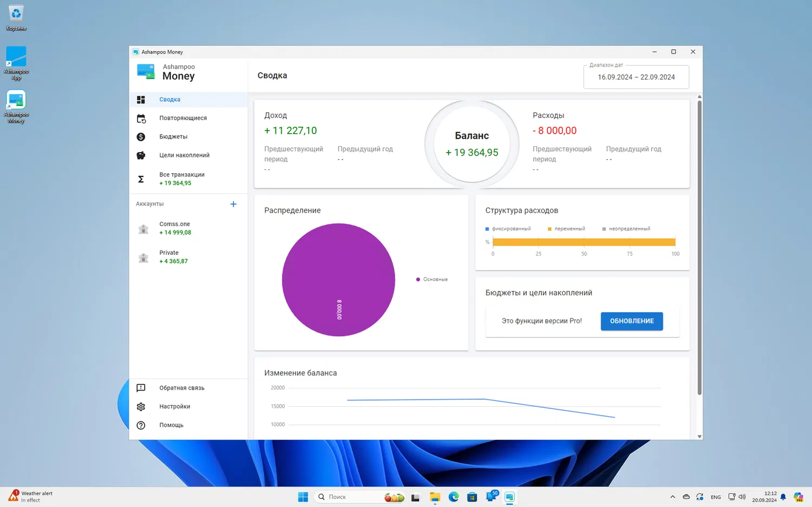Click the volume speaker tray icon
Screen dimensions: 812x507
(742, 497)
